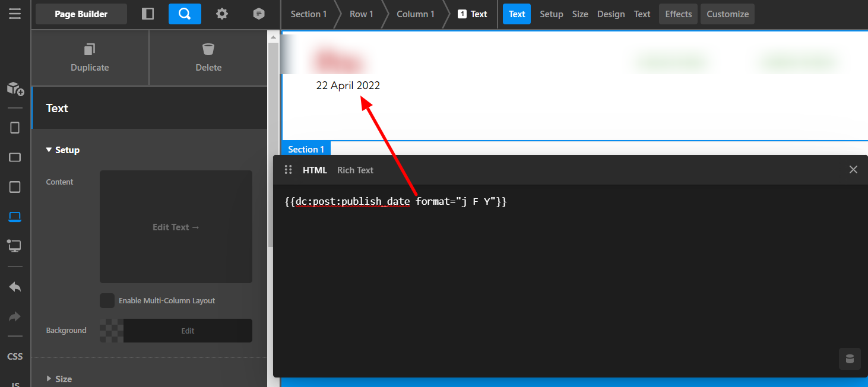Switch to the Rich Text tab
The width and height of the screenshot is (868, 387).
pos(355,170)
